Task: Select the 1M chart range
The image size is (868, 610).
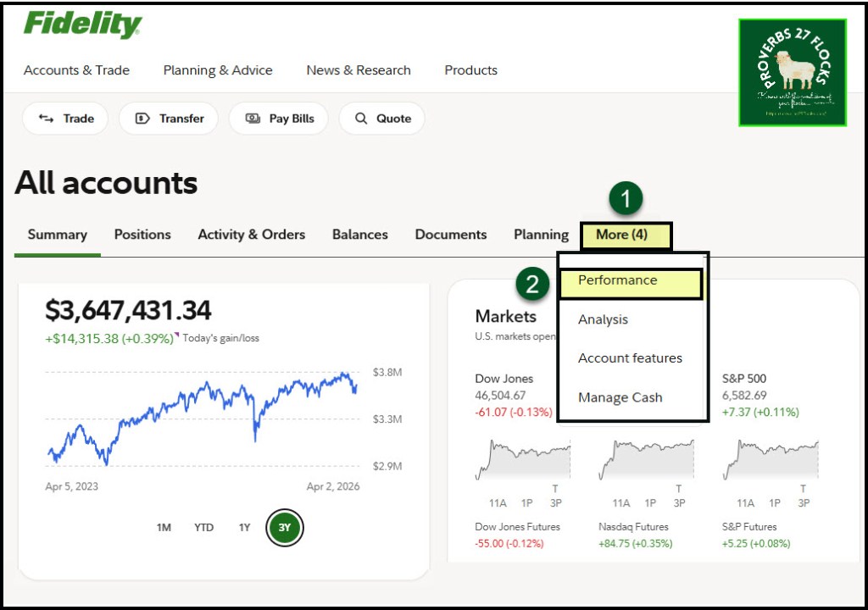Action: pos(164,528)
